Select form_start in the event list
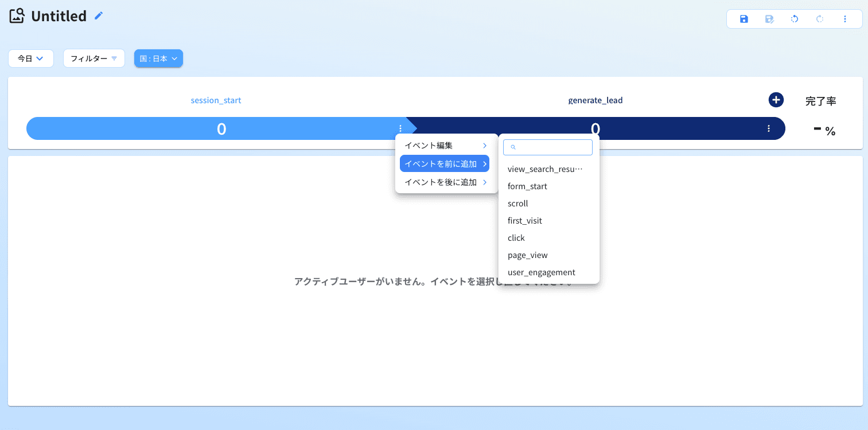Screen dimensions: 868x430 click(x=527, y=186)
